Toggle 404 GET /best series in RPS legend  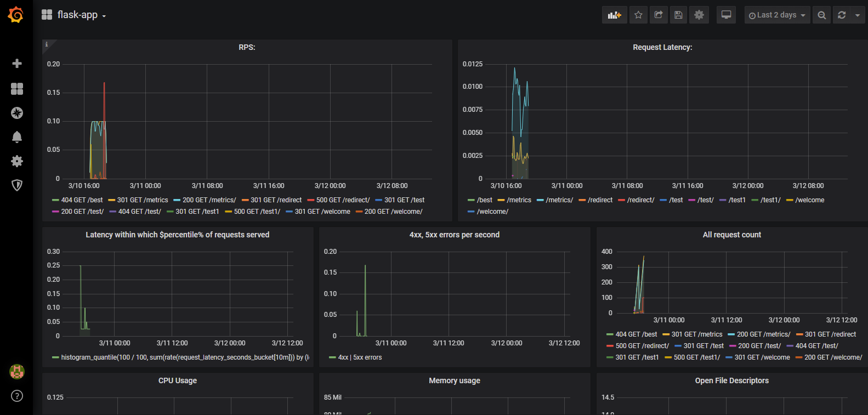82,200
